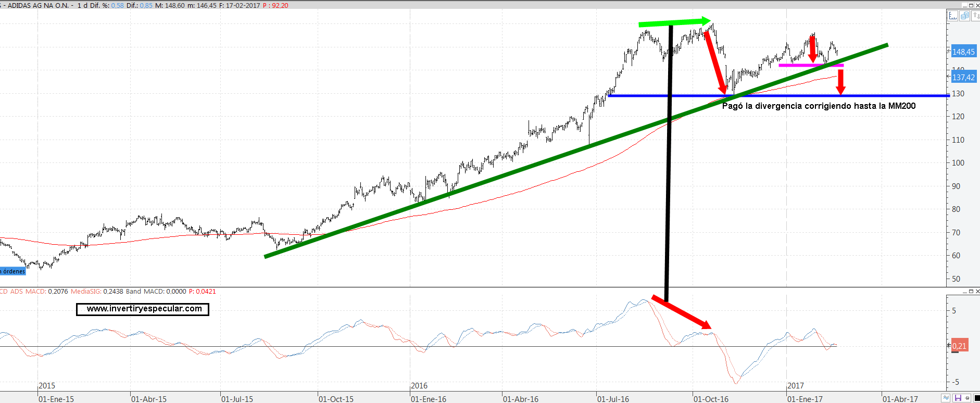This screenshot has height=403, width=980.
Task: Click the 'Pagó la divergencia' annotation text
Action: pyautogui.click(x=818, y=106)
